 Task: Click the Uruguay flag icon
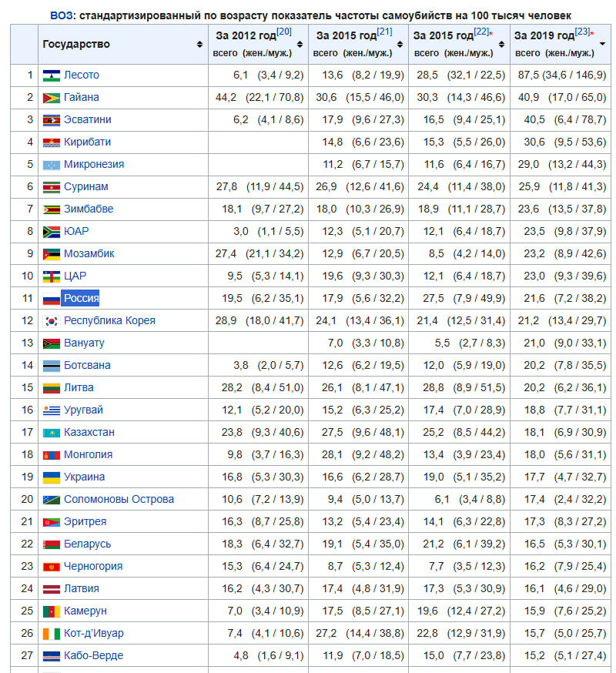click(52, 410)
